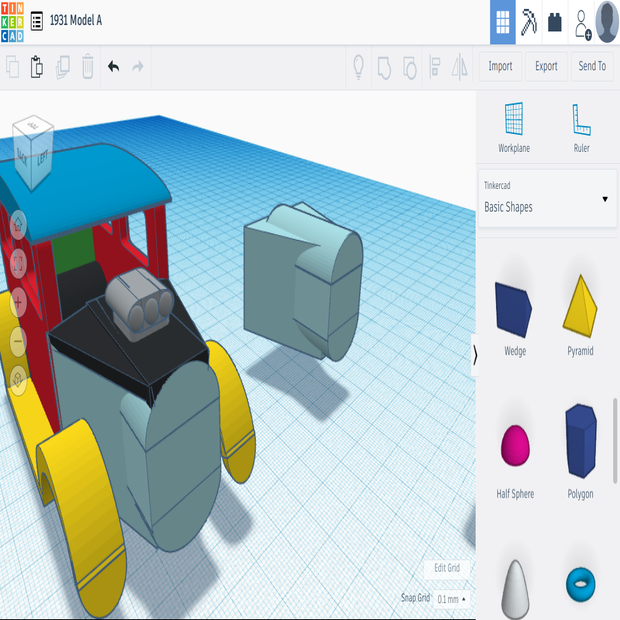Image resolution: width=620 pixels, height=620 pixels.
Task: Open the design list icon beside title
Action: click(x=37, y=21)
